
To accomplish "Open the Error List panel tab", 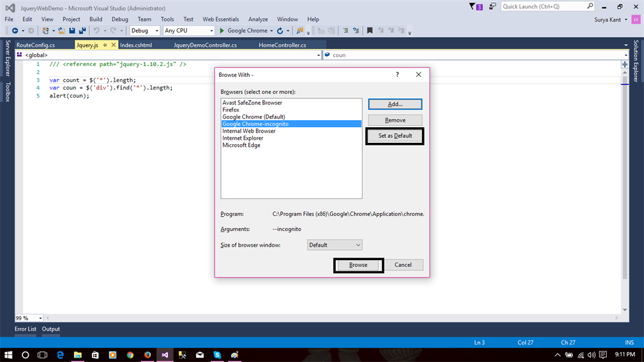I will (25, 329).
